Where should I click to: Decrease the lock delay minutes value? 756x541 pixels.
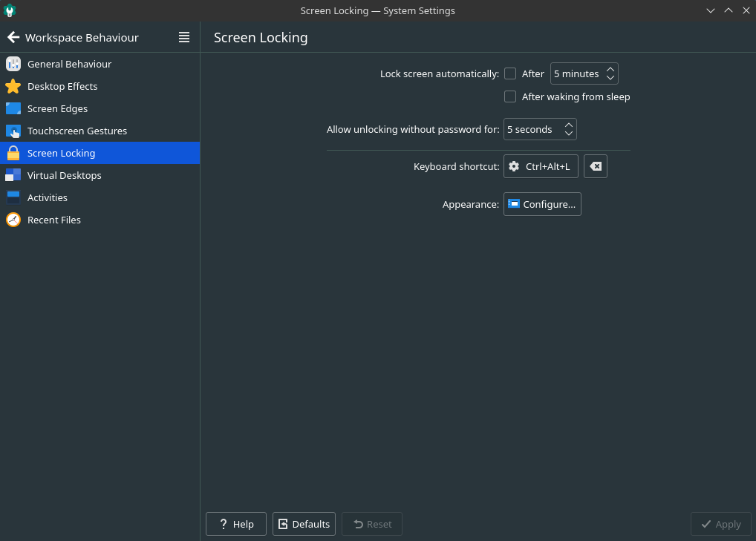pos(610,78)
